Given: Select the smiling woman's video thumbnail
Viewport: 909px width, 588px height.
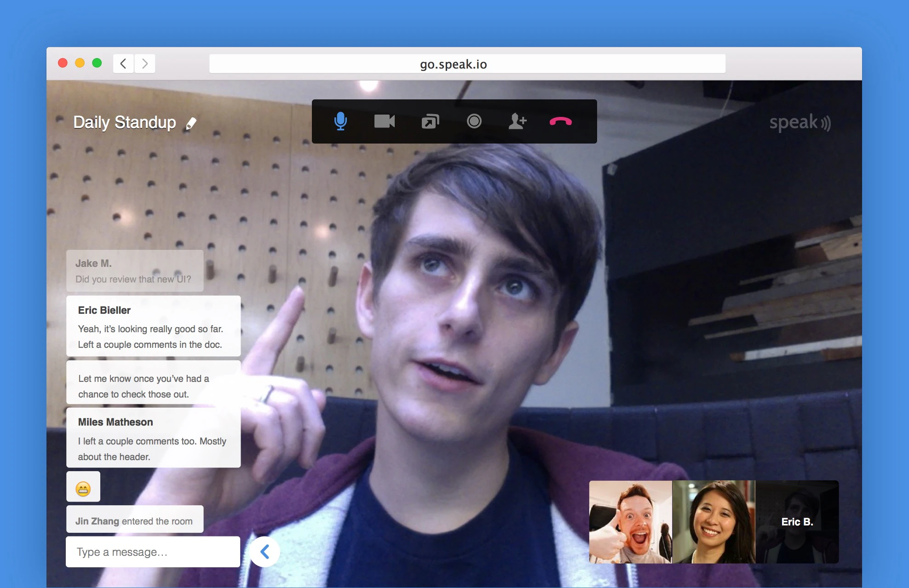Looking at the screenshot, I should 713,522.
